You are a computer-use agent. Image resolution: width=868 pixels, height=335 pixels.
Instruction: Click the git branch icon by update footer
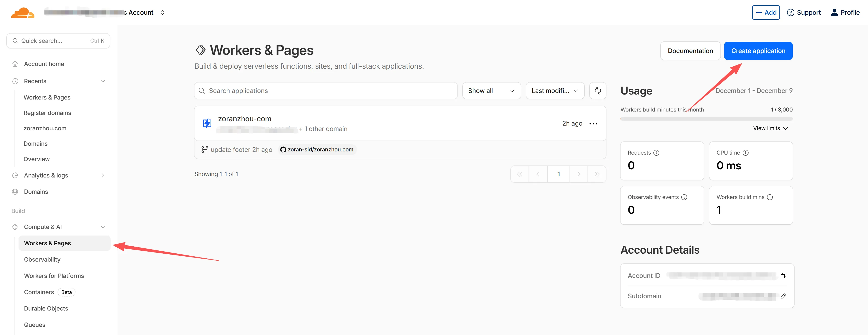(204, 150)
